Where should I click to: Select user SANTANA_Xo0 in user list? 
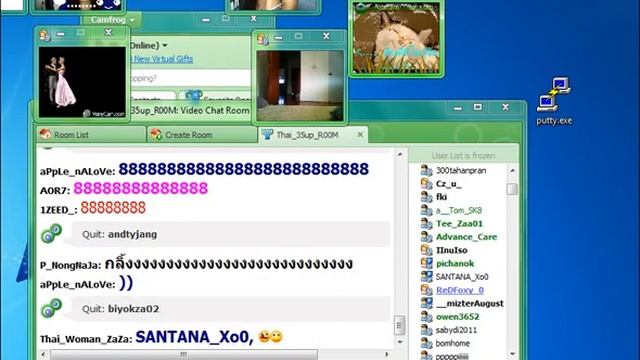462,277
